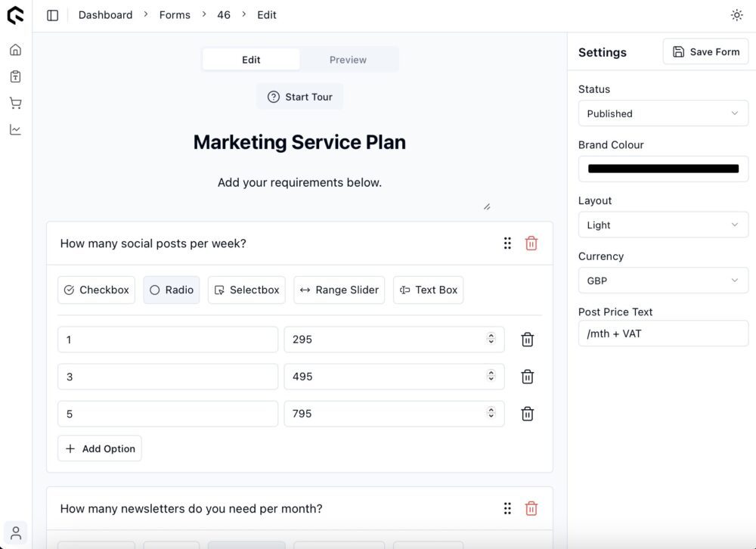The height and width of the screenshot is (549, 756).
Task: Delete the option priced 795
Action: (528, 414)
